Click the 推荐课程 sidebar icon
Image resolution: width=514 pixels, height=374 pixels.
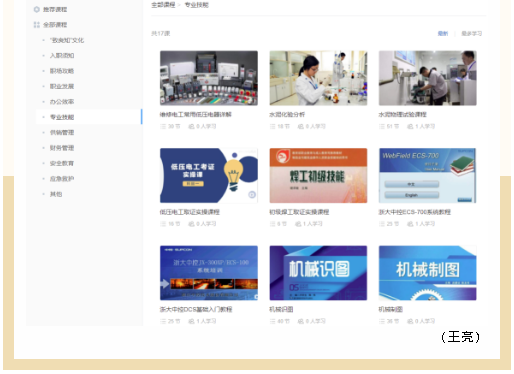[x=37, y=9]
